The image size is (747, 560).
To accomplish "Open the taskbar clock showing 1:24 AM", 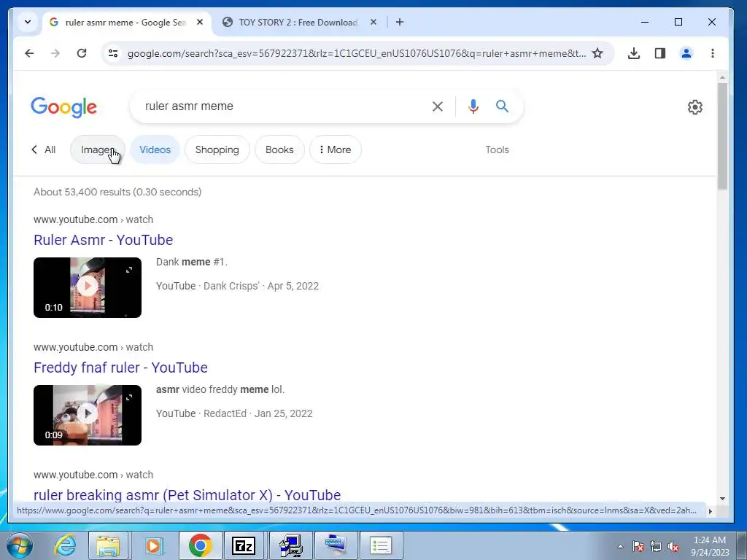I will [710, 546].
